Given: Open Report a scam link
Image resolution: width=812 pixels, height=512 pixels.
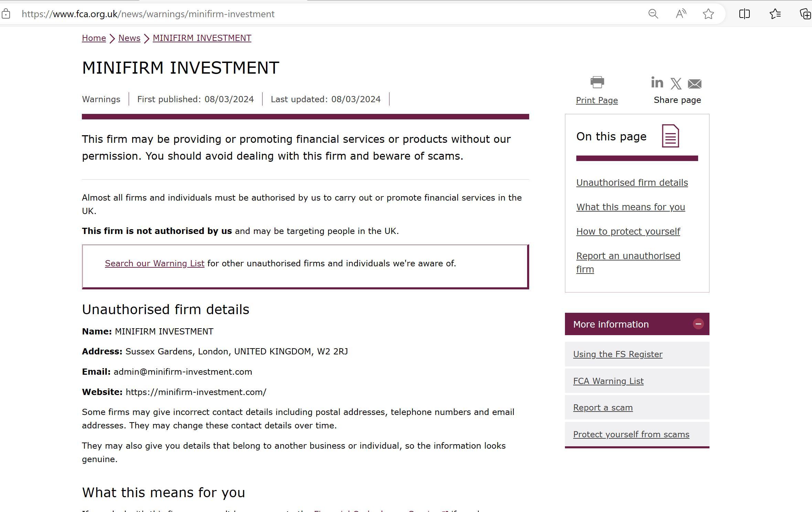Looking at the screenshot, I should [x=603, y=407].
